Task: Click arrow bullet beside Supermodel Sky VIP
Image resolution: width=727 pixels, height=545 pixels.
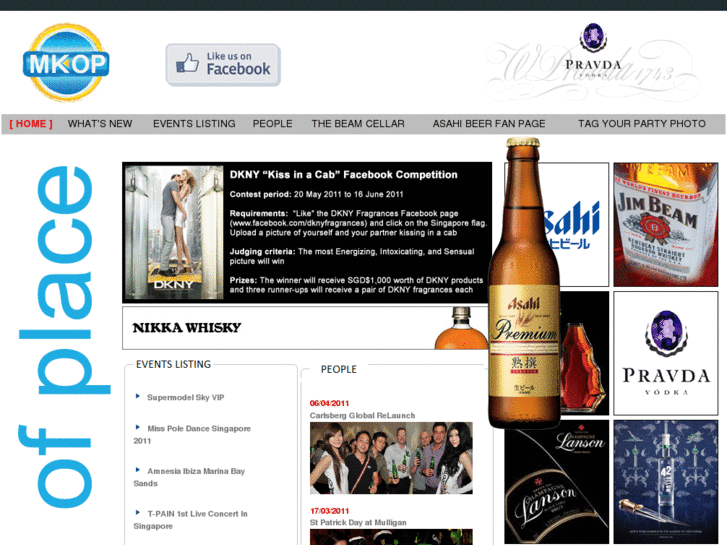Action: 138,396
